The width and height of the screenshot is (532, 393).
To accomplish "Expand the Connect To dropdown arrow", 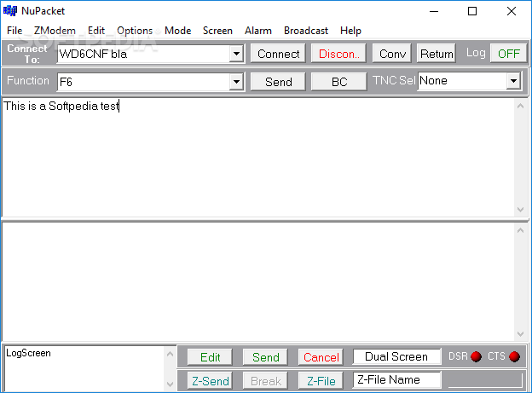I will tap(236, 54).
